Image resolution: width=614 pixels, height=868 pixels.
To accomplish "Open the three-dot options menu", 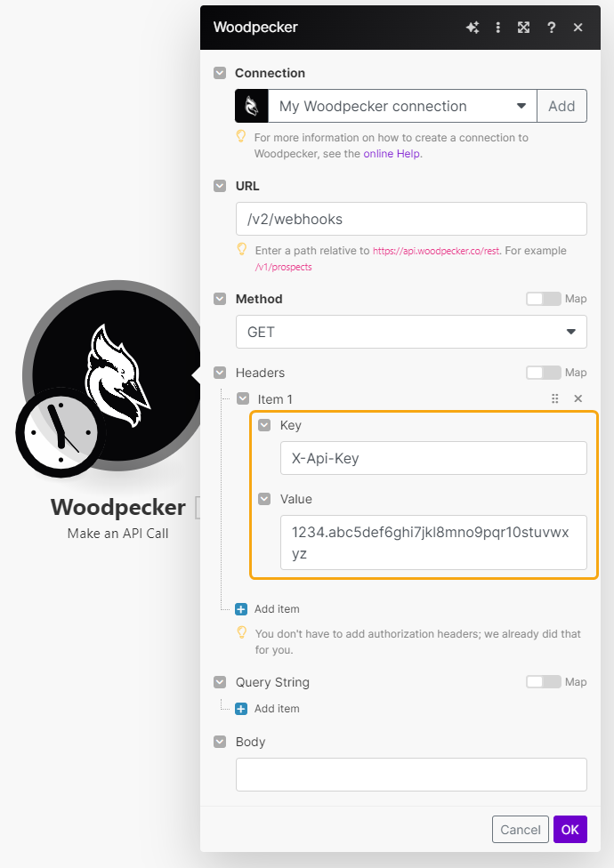I will coord(498,28).
